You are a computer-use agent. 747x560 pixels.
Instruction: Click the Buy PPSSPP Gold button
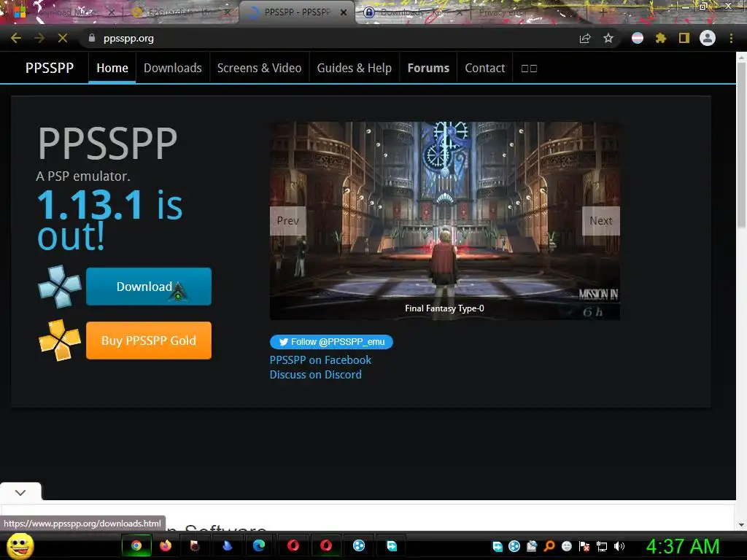pyautogui.click(x=149, y=340)
